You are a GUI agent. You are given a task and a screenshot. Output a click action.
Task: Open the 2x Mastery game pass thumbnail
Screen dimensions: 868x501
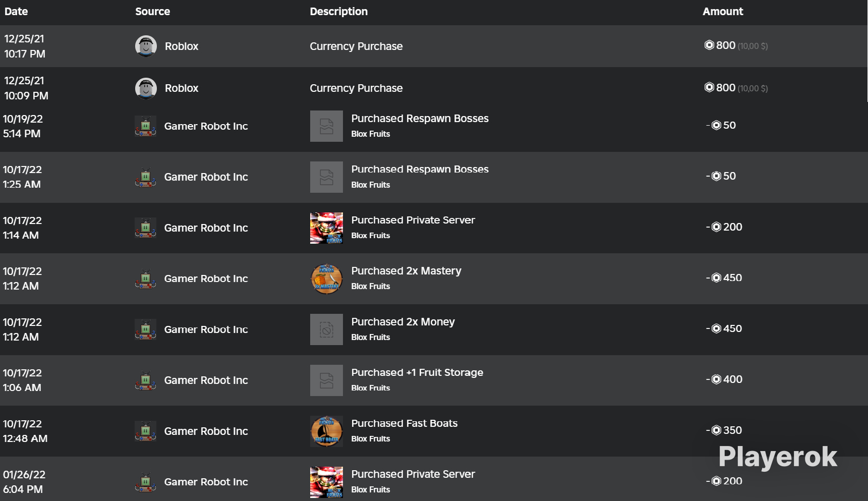tap(326, 279)
